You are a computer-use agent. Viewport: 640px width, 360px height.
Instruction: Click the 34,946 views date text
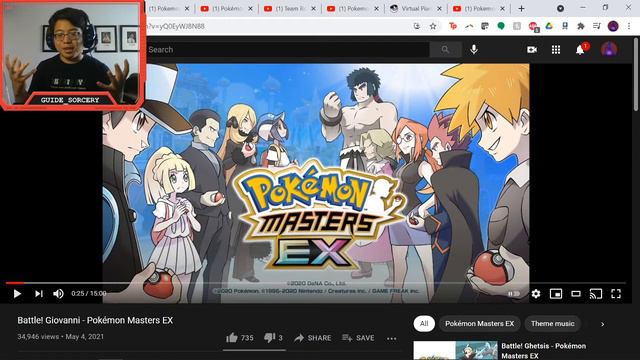(x=60, y=337)
